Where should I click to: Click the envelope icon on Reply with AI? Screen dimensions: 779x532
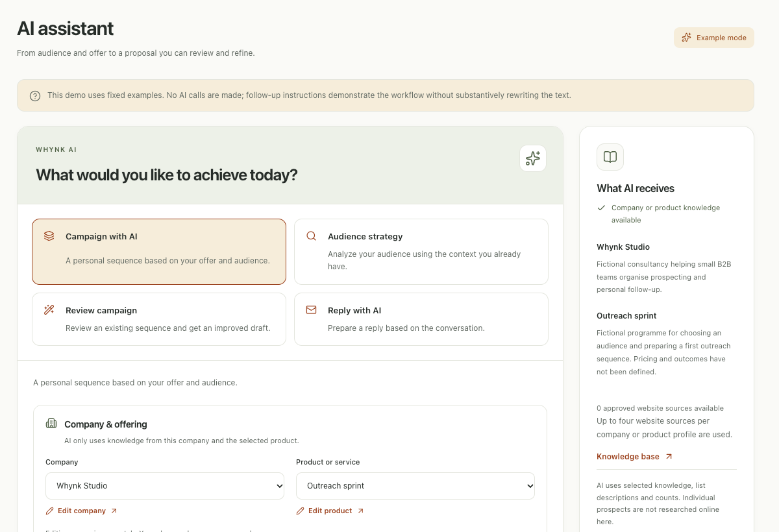[312, 310]
